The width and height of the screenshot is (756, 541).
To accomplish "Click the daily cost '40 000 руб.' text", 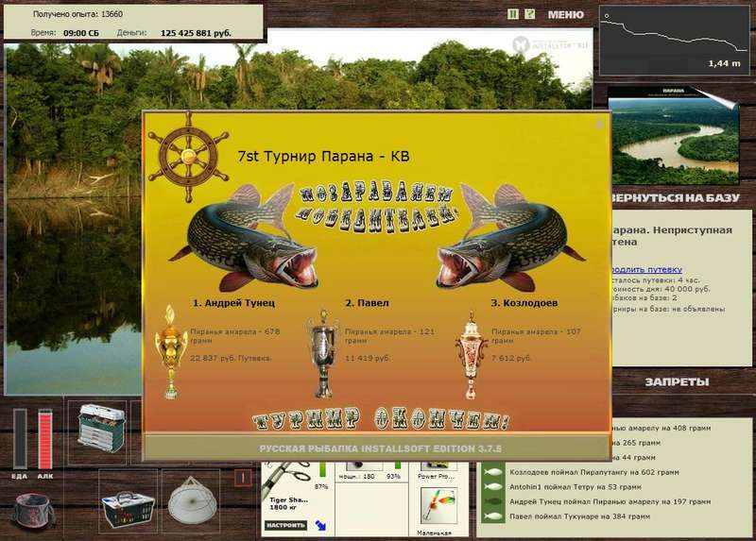I will point(687,289).
